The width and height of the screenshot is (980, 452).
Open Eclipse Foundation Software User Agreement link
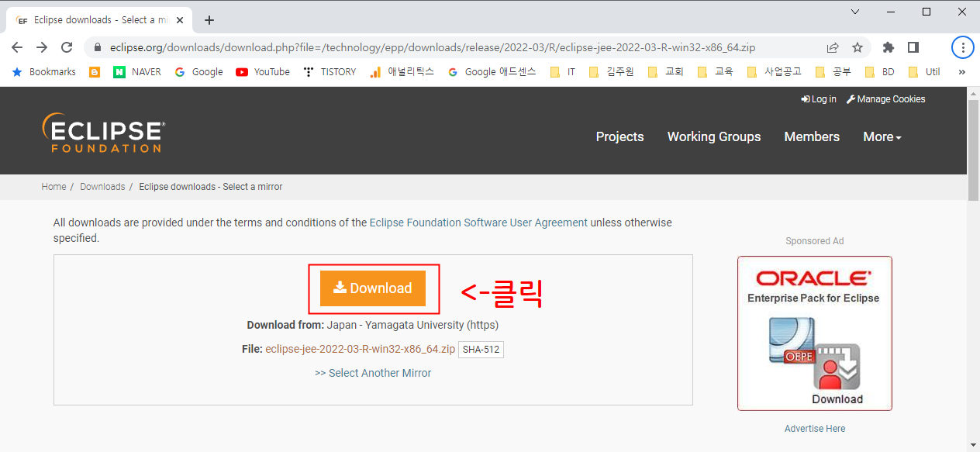pyautogui.click(x=478, y=223)
